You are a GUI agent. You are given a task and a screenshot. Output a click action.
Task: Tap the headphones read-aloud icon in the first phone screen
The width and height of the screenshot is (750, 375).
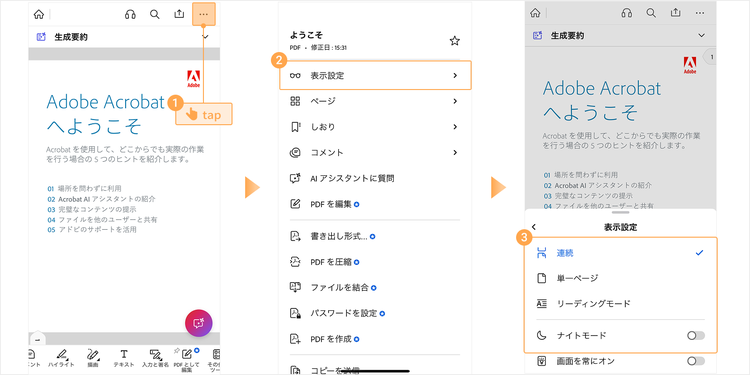130,14
